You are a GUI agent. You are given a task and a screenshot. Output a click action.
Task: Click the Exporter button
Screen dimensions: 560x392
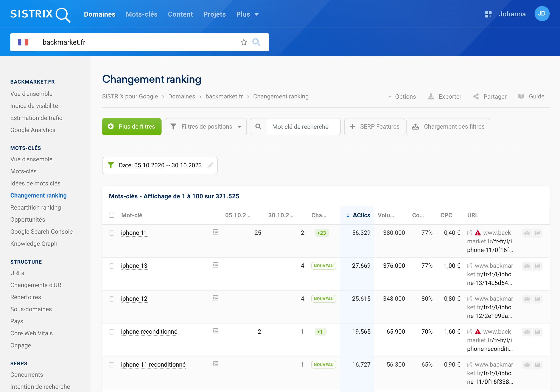coord(445,96)
